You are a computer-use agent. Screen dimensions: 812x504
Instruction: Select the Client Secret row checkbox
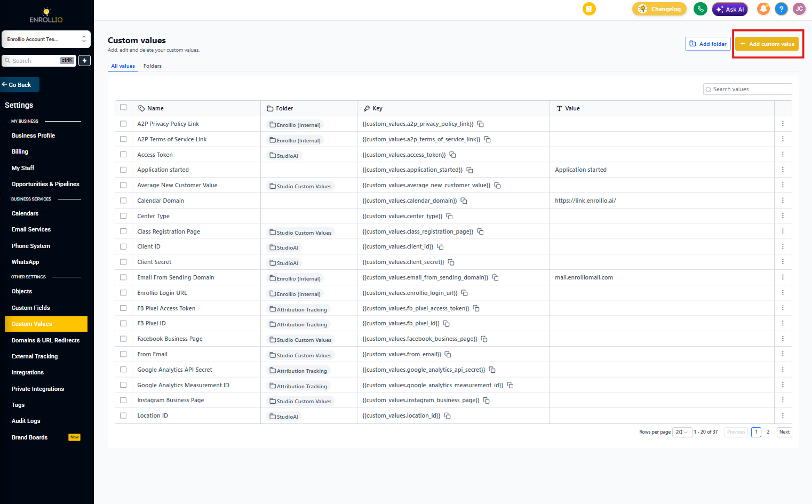tap(123, 262)
